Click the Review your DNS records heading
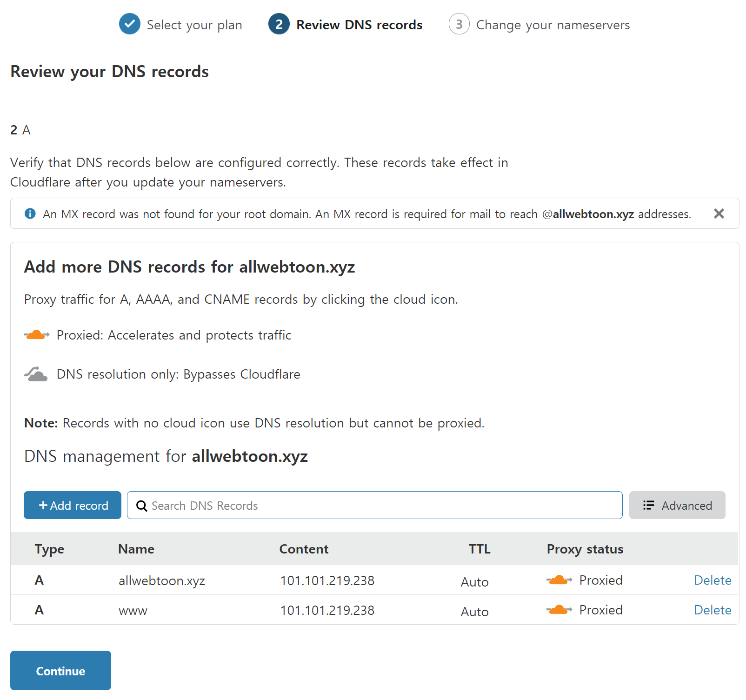 (110, 72)
